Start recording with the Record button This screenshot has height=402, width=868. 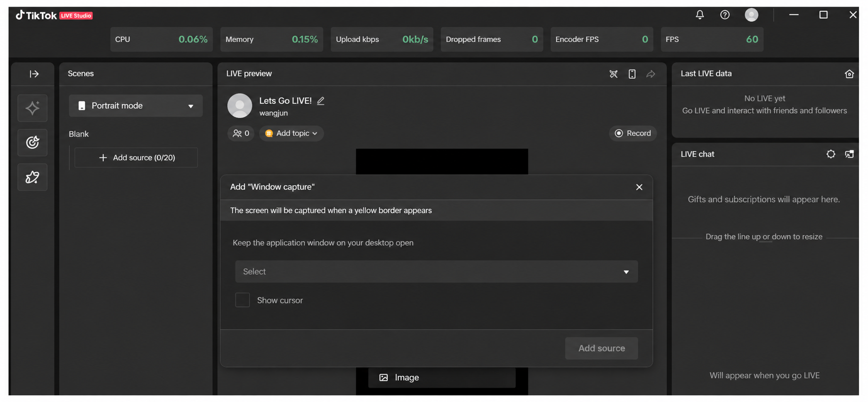point(633,133)
